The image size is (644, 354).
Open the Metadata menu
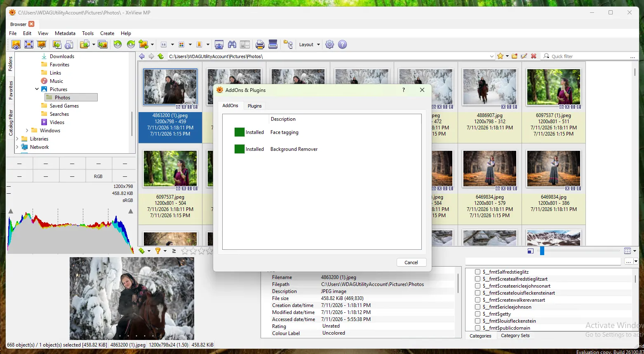(65, 33)
